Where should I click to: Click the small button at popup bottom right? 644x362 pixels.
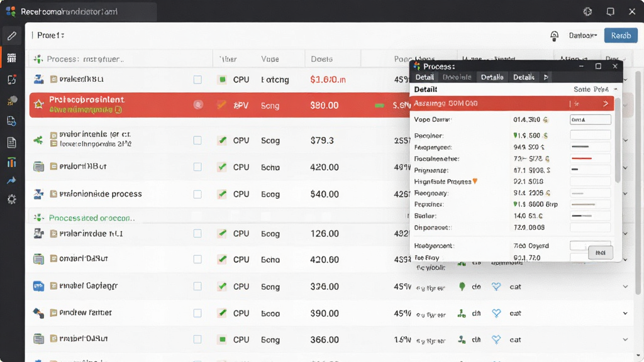coord(601,253)
